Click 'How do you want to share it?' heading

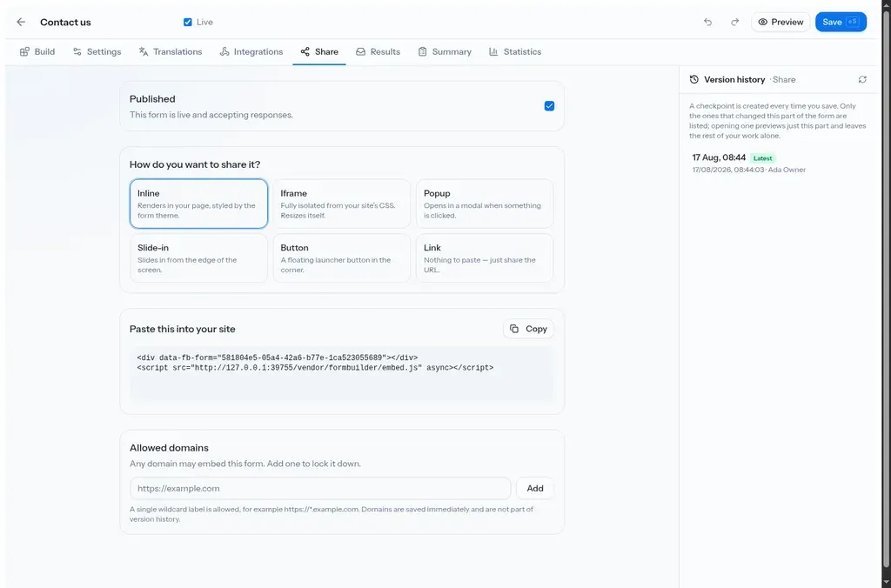point(195,164)
